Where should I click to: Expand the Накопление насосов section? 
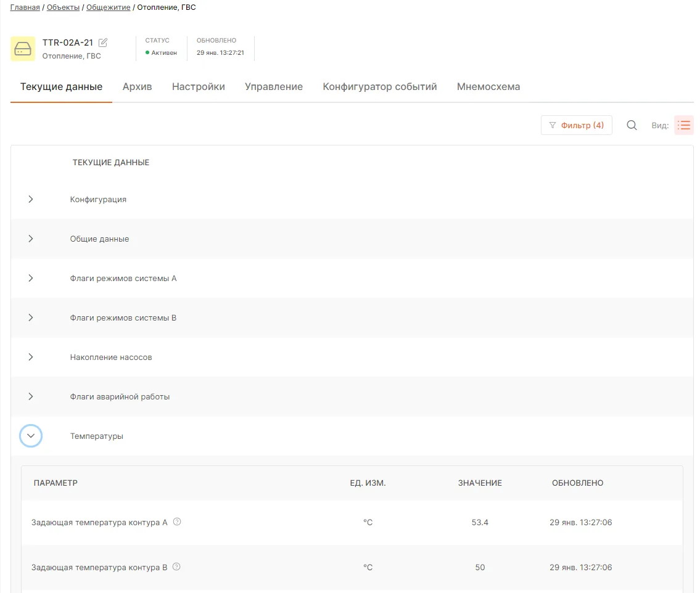coord(31,357)
